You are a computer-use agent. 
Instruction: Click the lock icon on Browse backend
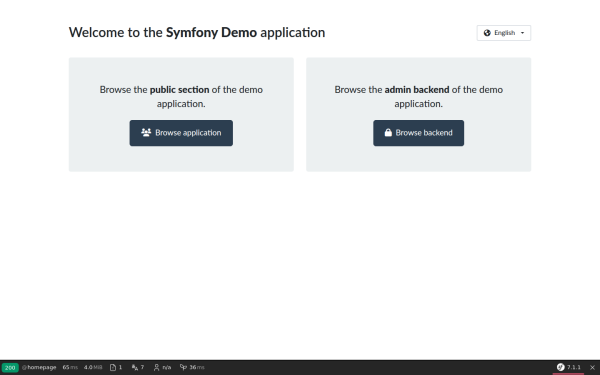(388, 133)
